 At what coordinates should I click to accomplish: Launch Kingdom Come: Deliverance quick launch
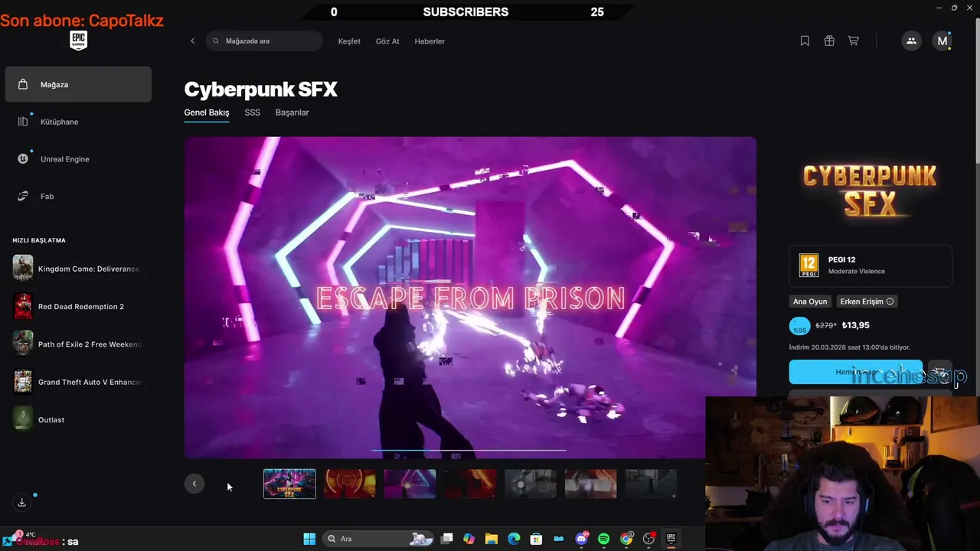click(x=77, y=269)
